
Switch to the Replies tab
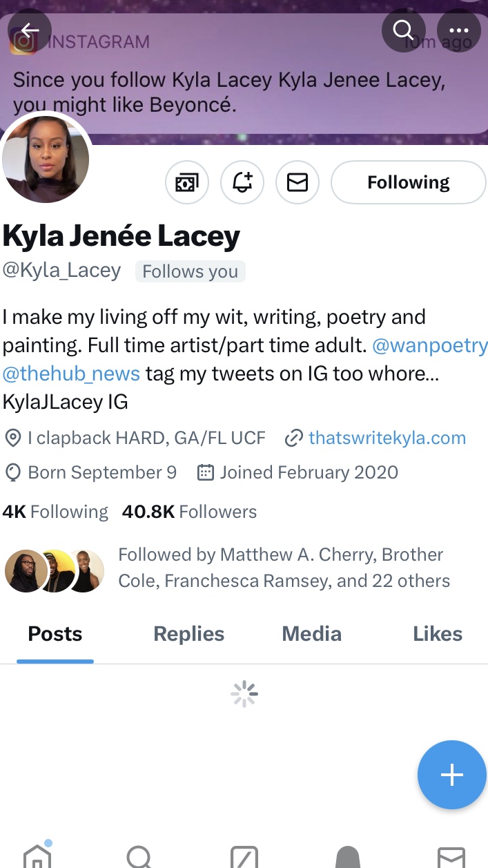click(188, 634)
